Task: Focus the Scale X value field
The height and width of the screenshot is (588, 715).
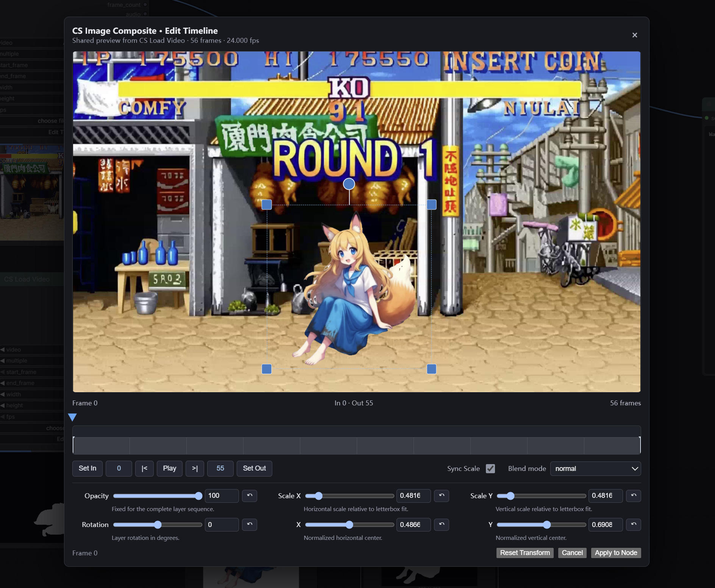Action: (414, 496)
